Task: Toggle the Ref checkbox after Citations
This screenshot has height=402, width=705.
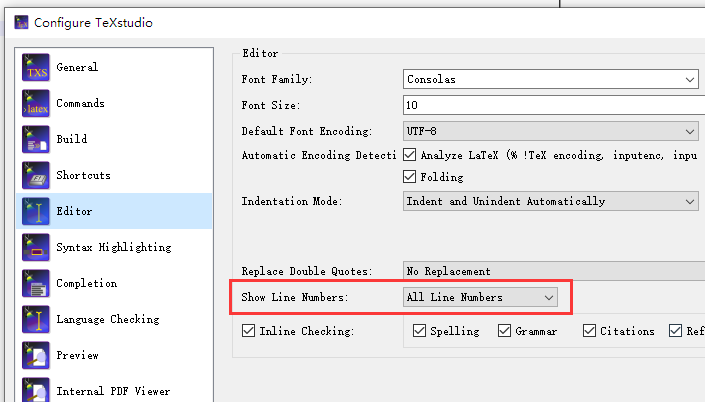Action: (x=675, y=331)
